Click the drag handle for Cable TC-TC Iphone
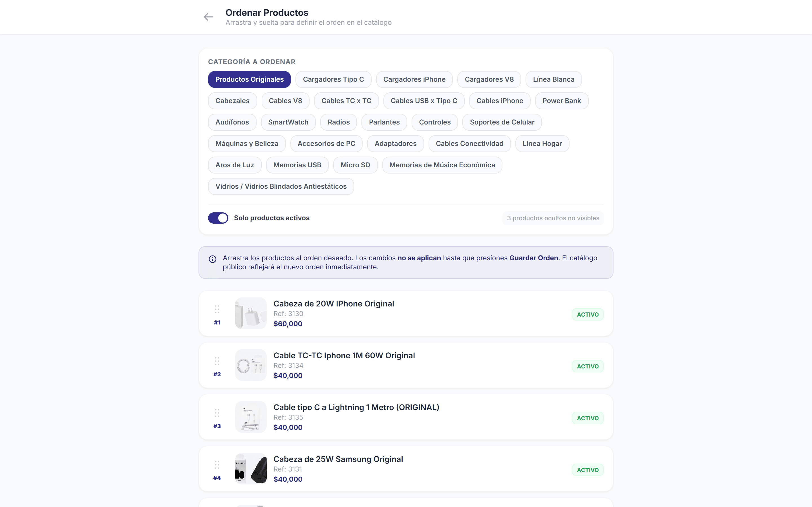The image size is (812, 507). point(217,361)
